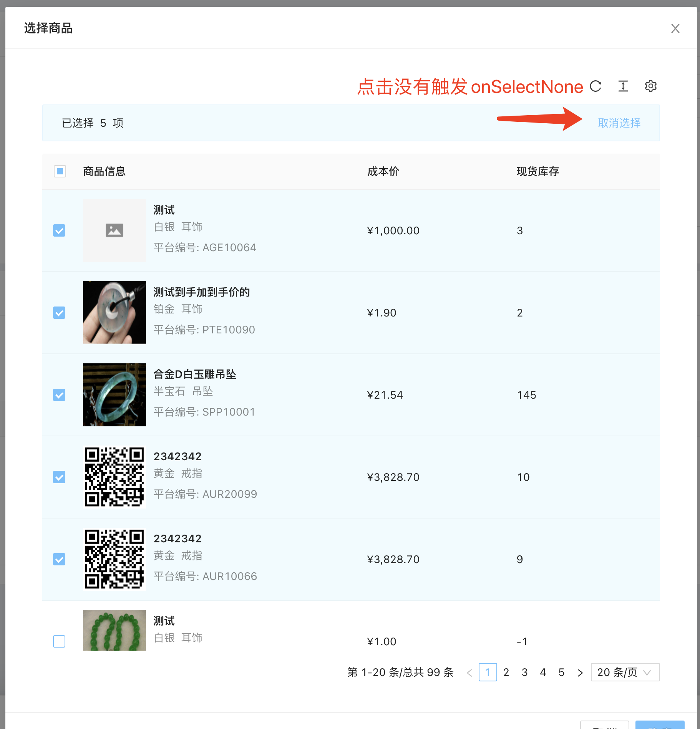The image size is (700, 729).
Task: Jump to page 2 of results
Action: tap(506, 673)
